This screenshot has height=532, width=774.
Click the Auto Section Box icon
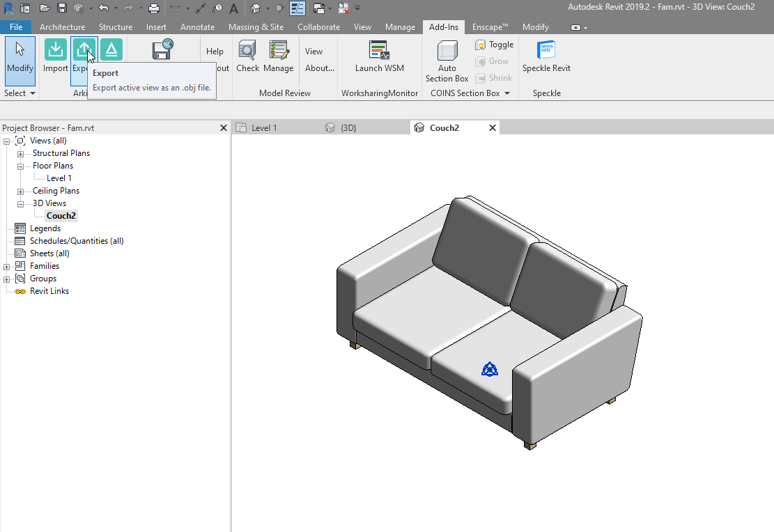click(x=447, y=62)
